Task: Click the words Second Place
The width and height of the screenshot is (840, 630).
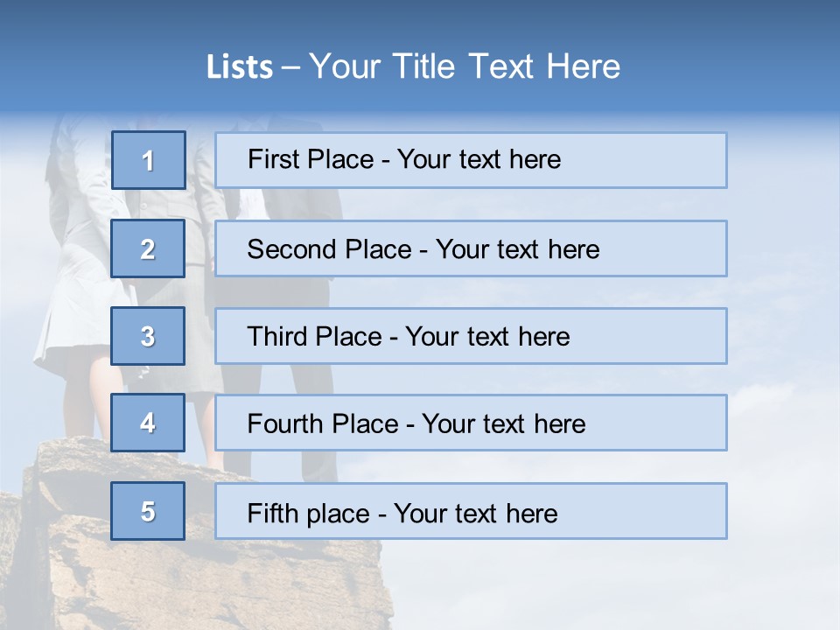Action: 330,249
